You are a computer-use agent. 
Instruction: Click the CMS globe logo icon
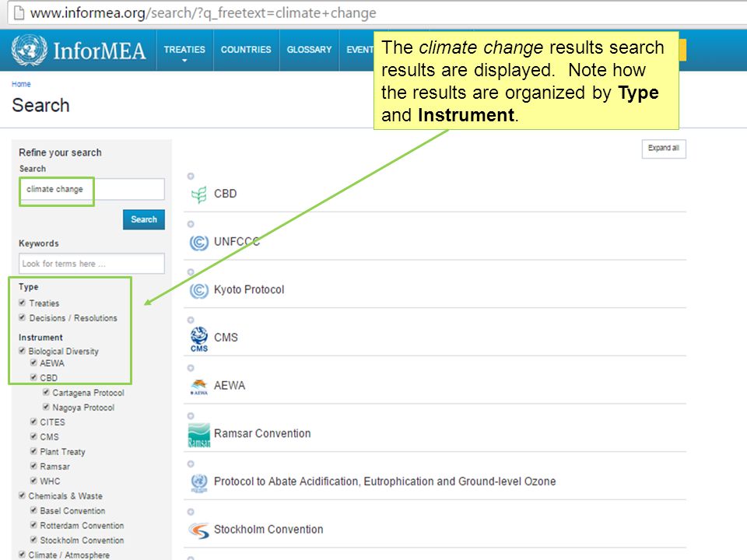click(x=198, y=339)
